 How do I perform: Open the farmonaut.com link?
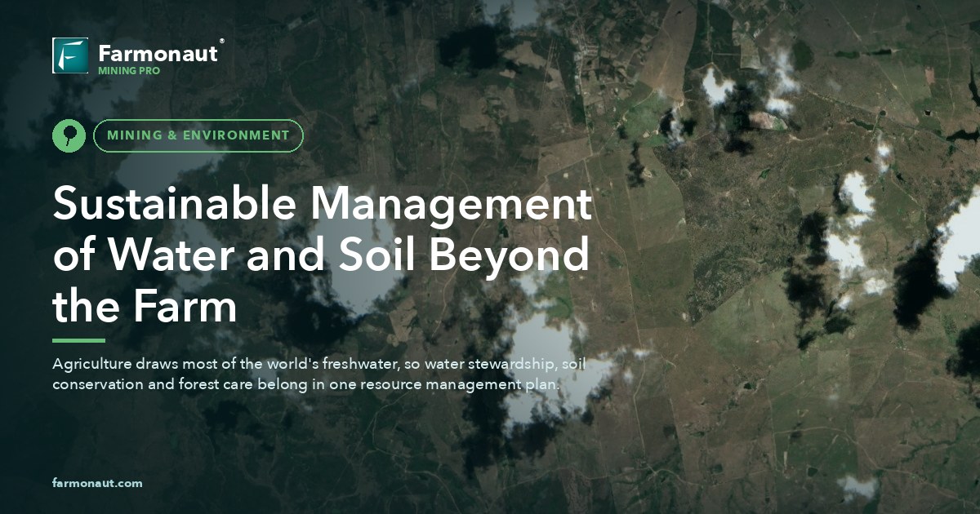pos(97,483)
